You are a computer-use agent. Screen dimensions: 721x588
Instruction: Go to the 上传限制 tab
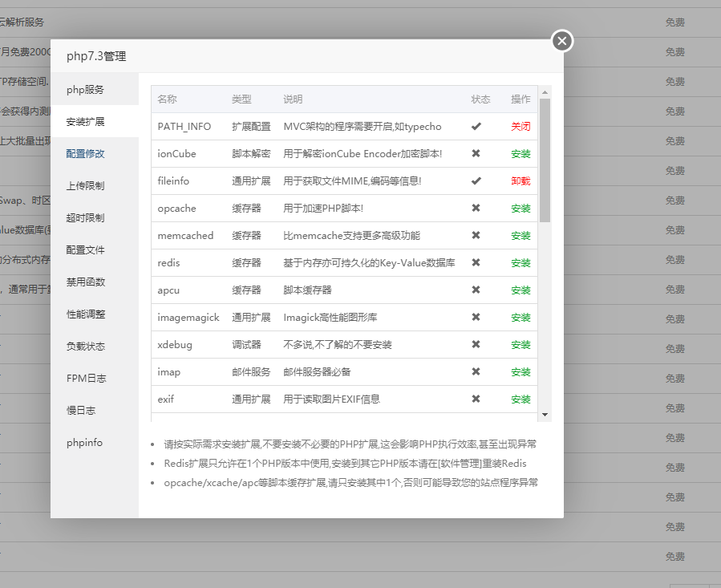(95, 185)
